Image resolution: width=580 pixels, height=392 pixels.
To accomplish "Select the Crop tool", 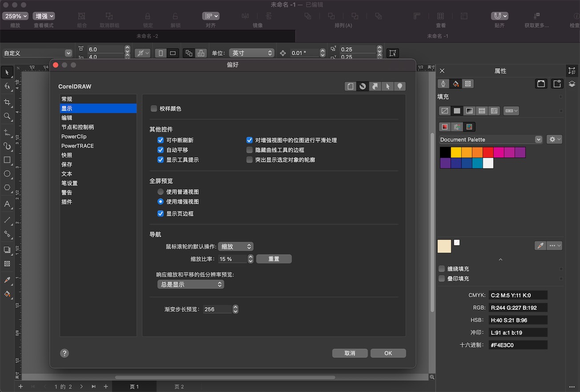I will [7, 102].
